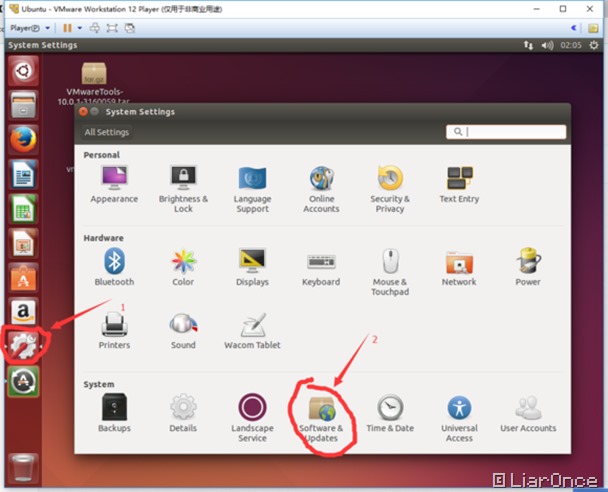Screen dimensions: 608x492
Task: Open Sound settings
Action: (183, 331)
